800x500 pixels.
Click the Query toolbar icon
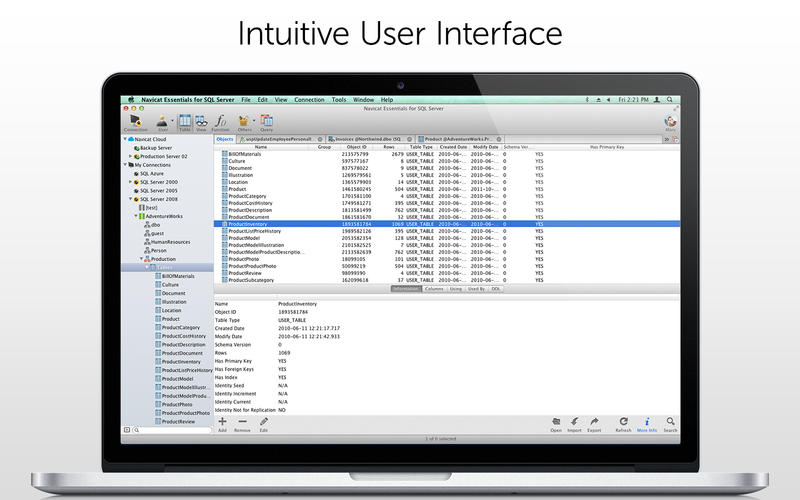267,119
